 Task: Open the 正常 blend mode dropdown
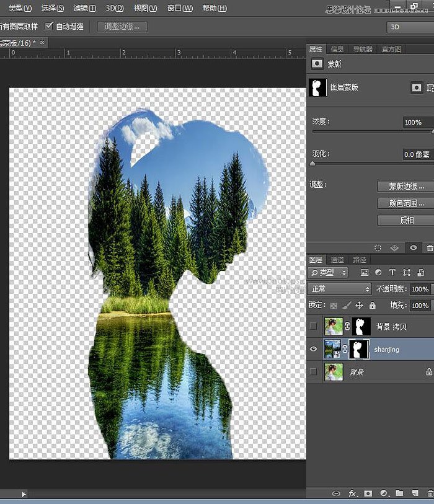tap(340, 289)
